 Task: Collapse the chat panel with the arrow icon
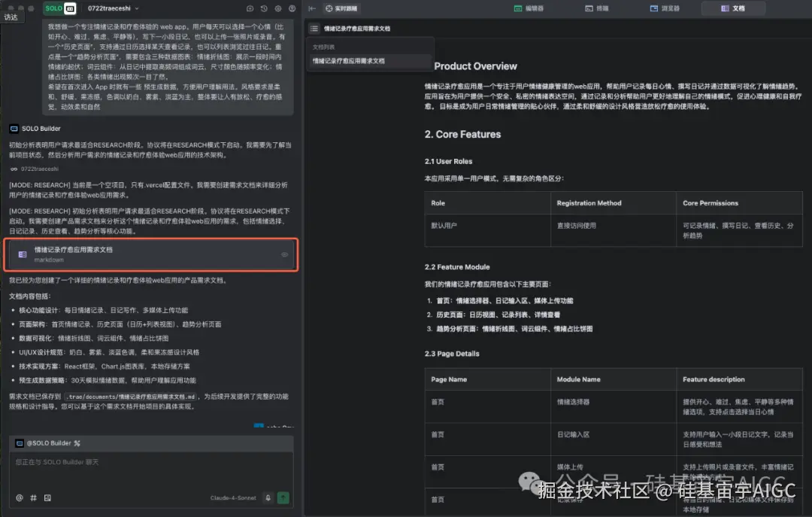point(311,8)
